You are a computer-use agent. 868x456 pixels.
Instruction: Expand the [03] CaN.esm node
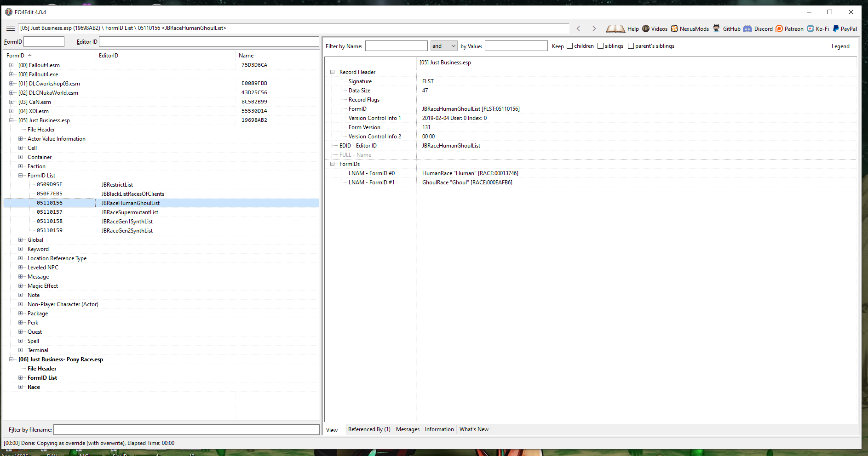tap(11, 102)
